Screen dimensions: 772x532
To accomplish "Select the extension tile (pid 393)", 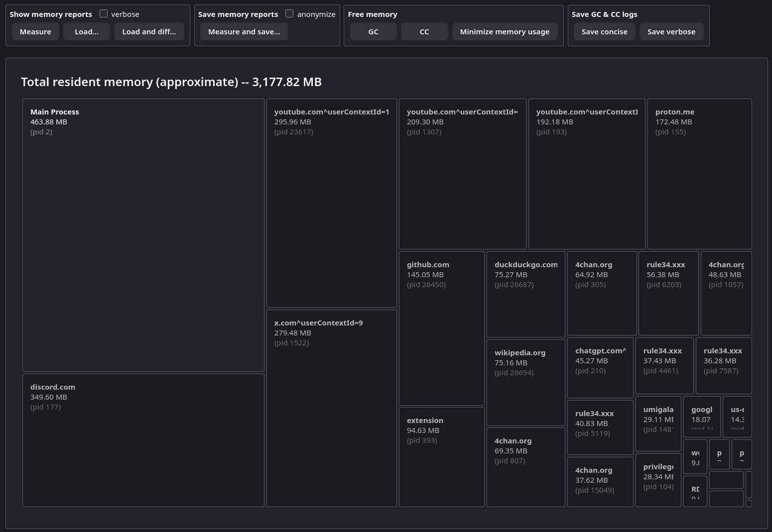I will click(x=442, y=457).
